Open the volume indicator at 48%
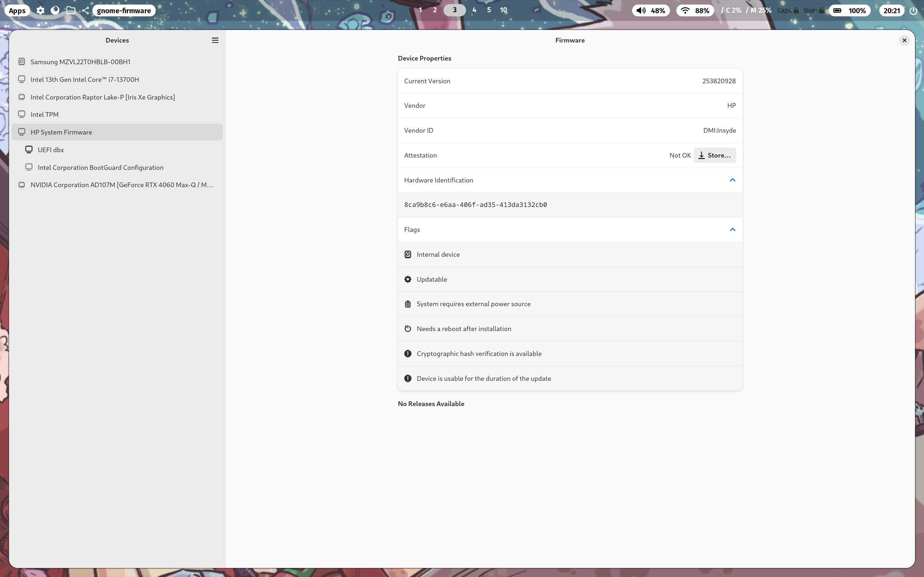This screenshot has height=577, width=924. click(x=651, y=10)
